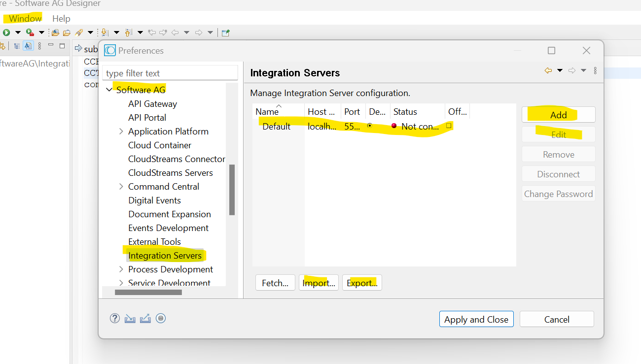This screenshot has width=641, height=364.
Task: Select the Default server radio button
Action: [370, 126]
